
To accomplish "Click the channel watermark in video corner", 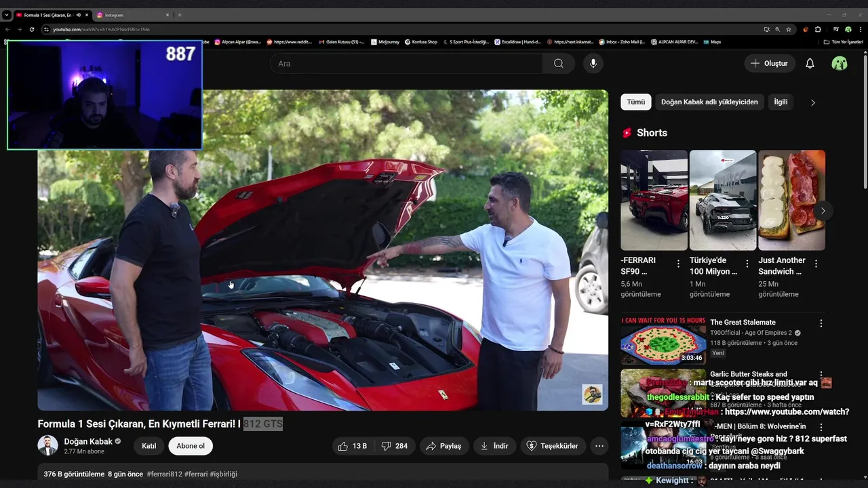I will pyautogui.click(x=592, y=394).
